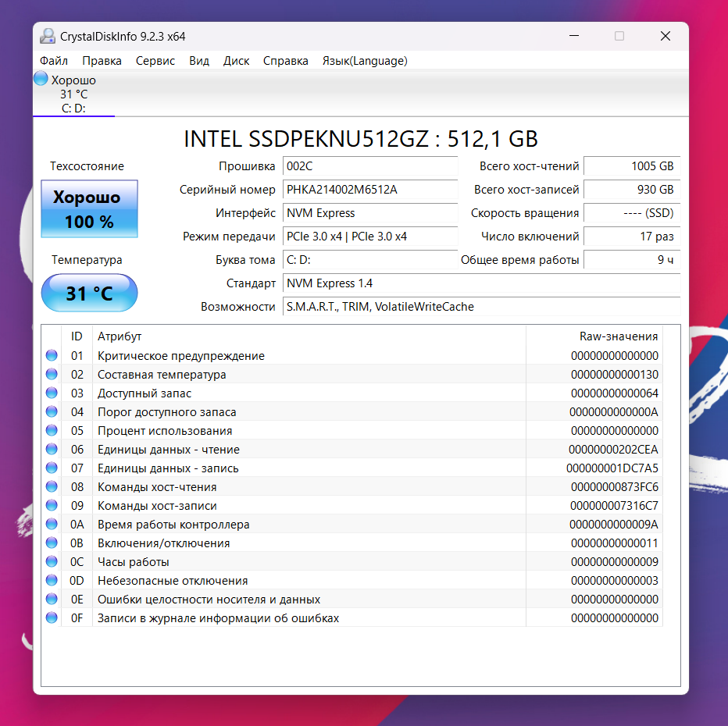
Task: Open the Файл menu
Action: 53,61
